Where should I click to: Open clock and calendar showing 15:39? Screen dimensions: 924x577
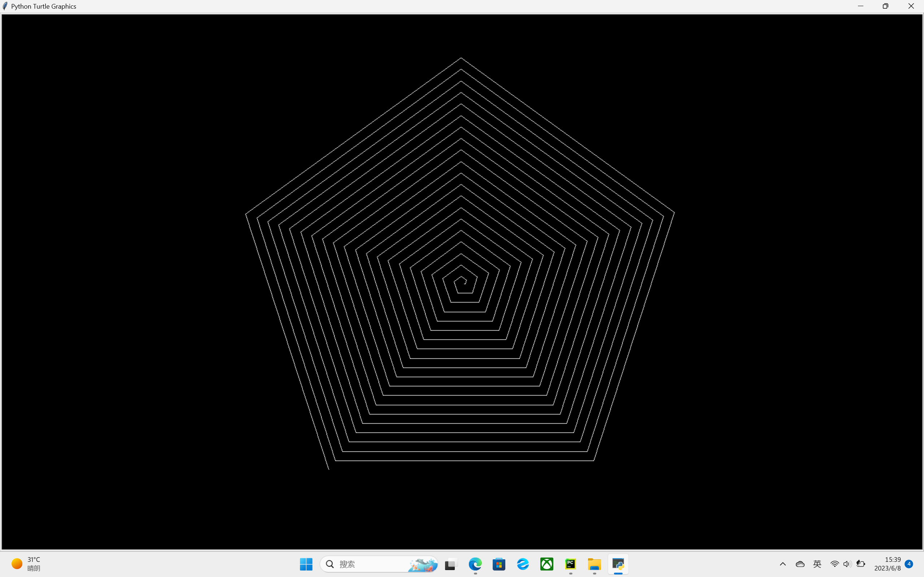point(888,564)
